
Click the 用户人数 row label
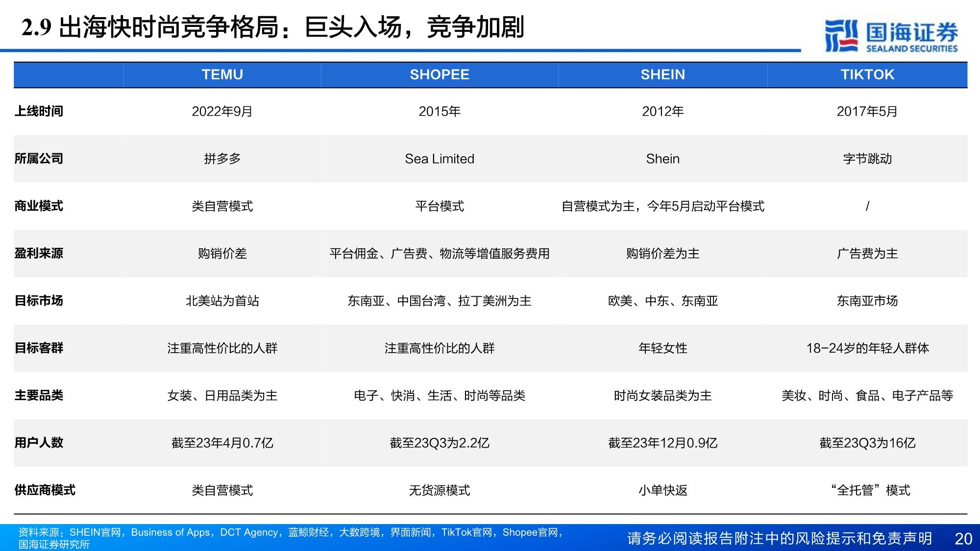coord(39,443)
